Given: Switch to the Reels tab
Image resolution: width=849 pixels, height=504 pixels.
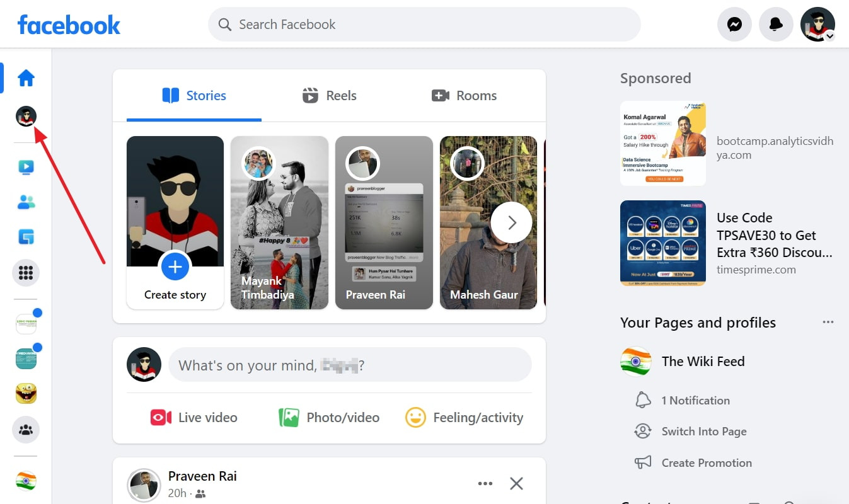Looking at the screenshot, I should (328, 95).
